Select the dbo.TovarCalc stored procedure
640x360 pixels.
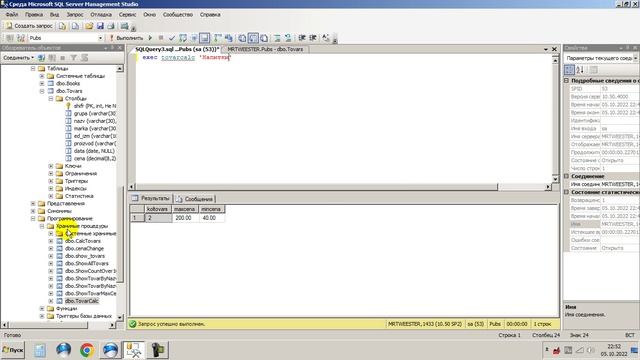82,301
